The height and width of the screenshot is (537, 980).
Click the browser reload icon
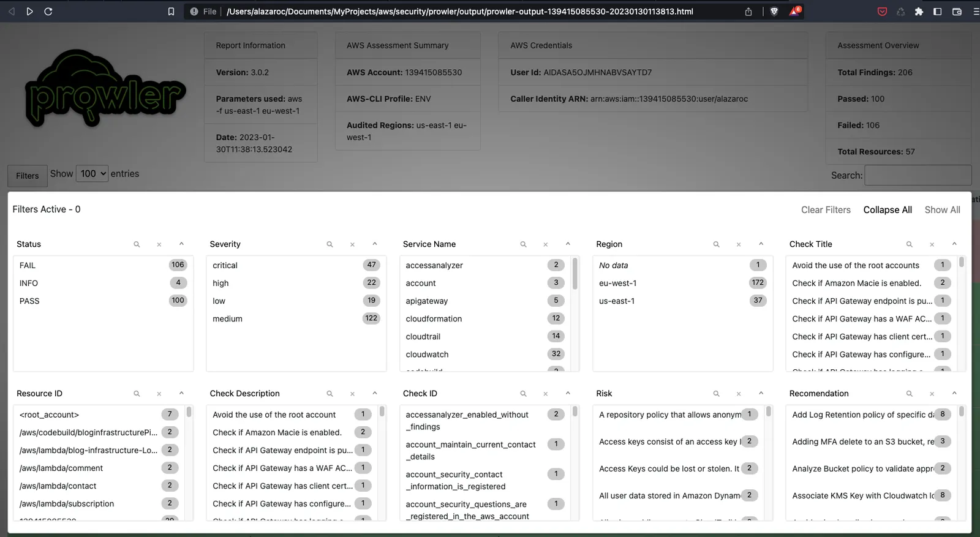[48, 11]
